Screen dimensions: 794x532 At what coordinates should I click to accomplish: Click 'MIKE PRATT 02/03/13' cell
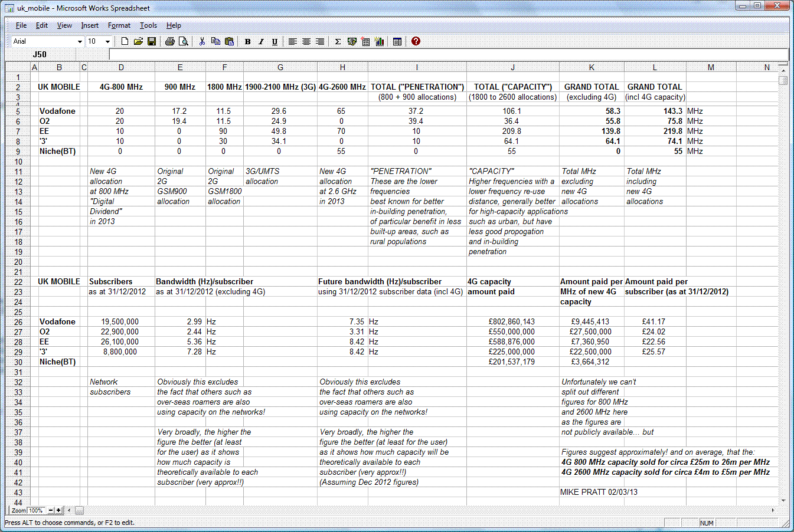point(599,492)
